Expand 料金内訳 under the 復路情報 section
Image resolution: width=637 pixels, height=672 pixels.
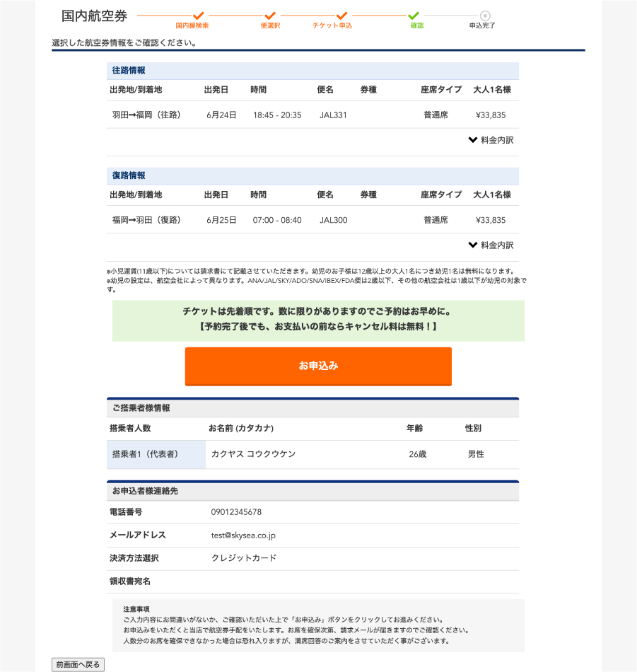point(491,245)
